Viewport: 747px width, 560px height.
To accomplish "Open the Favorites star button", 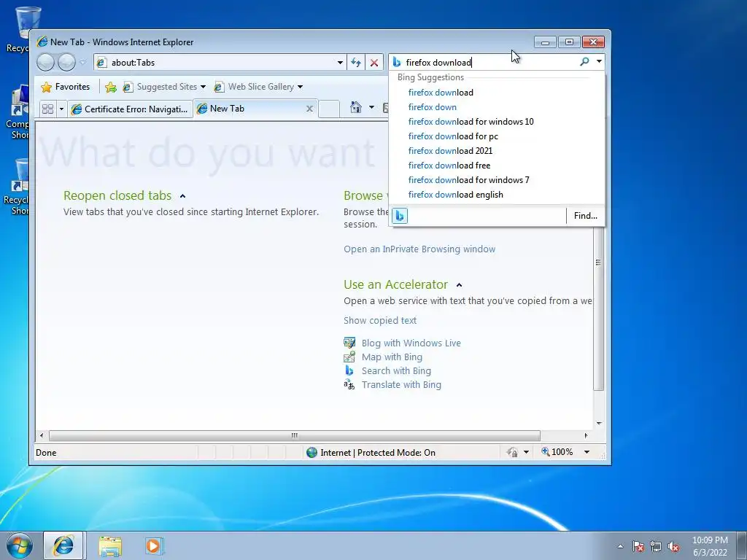I will pyautogui.click(x=66, y=87).
